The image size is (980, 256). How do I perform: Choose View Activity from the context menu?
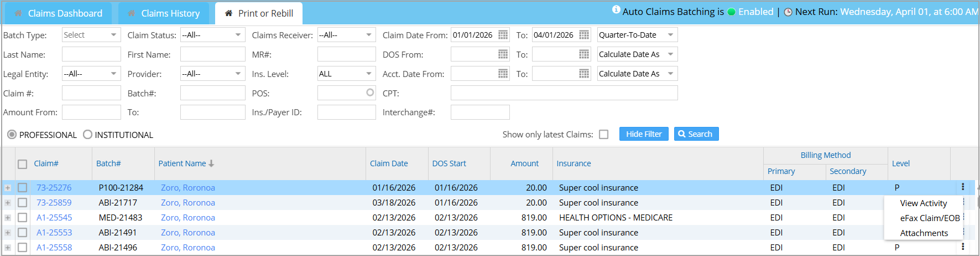pos(923,203)
